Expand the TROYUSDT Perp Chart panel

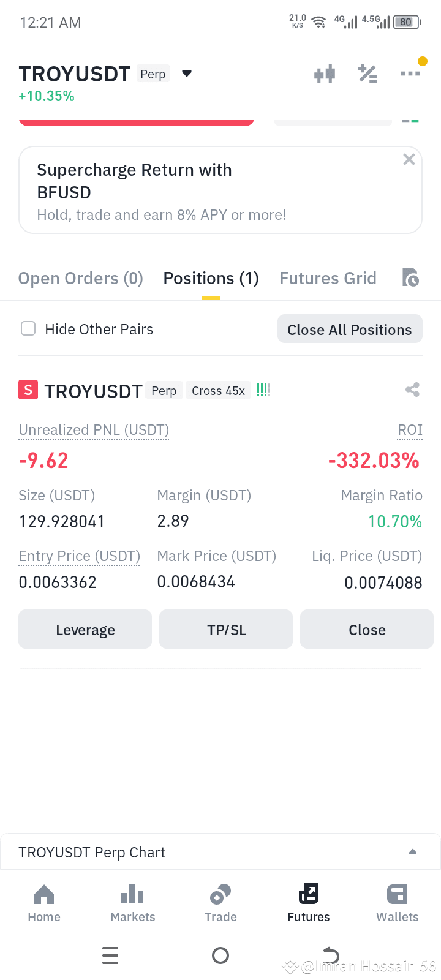(413, 852)
